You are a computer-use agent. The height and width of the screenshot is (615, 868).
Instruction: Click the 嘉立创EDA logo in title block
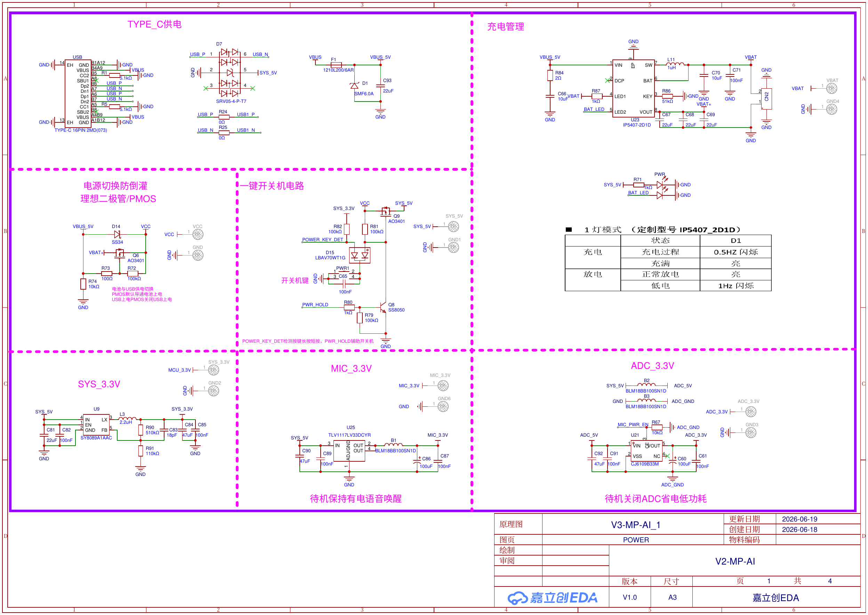tap(553, 598)
